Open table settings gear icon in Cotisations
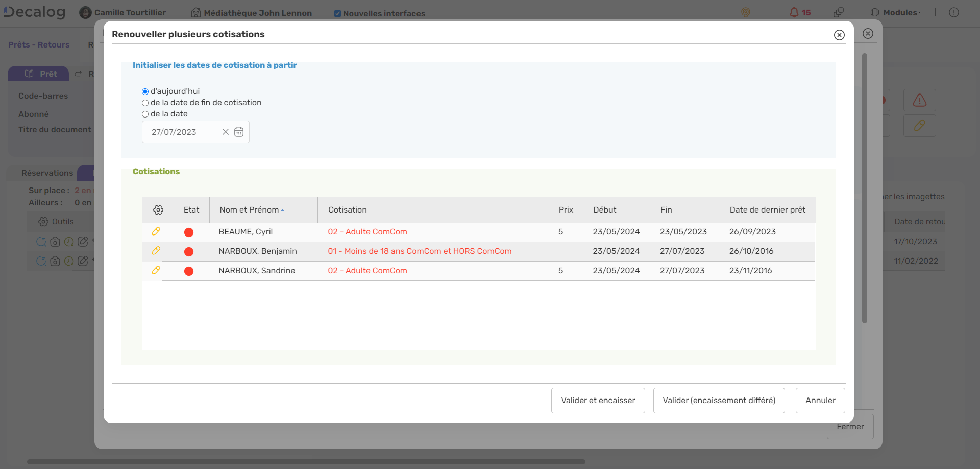 coord(158,210)
